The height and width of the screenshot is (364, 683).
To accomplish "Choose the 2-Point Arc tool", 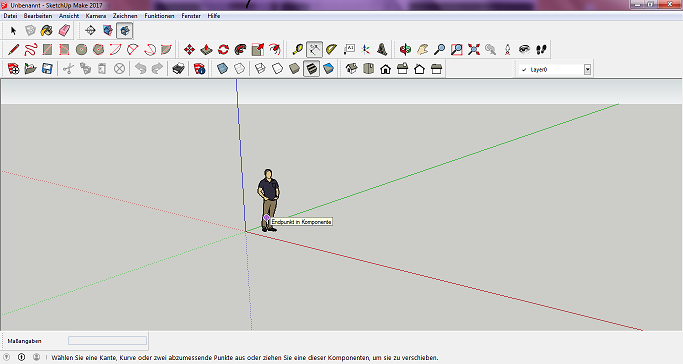I will click(x=132, y=49).
